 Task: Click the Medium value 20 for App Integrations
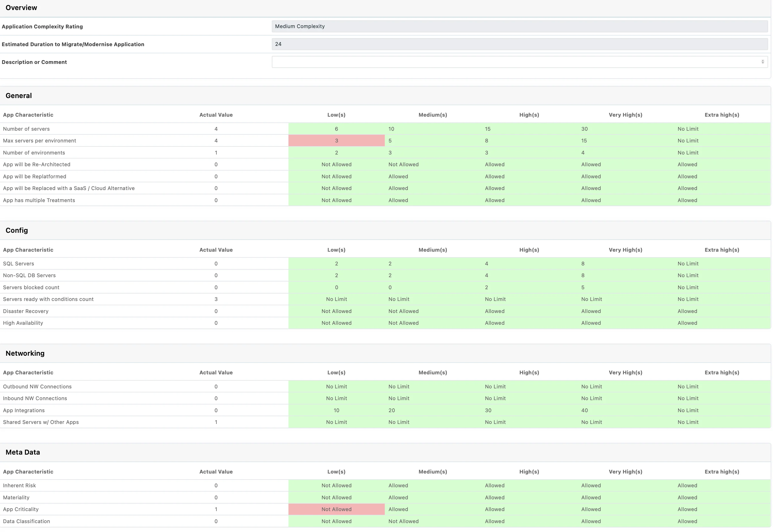392,410
